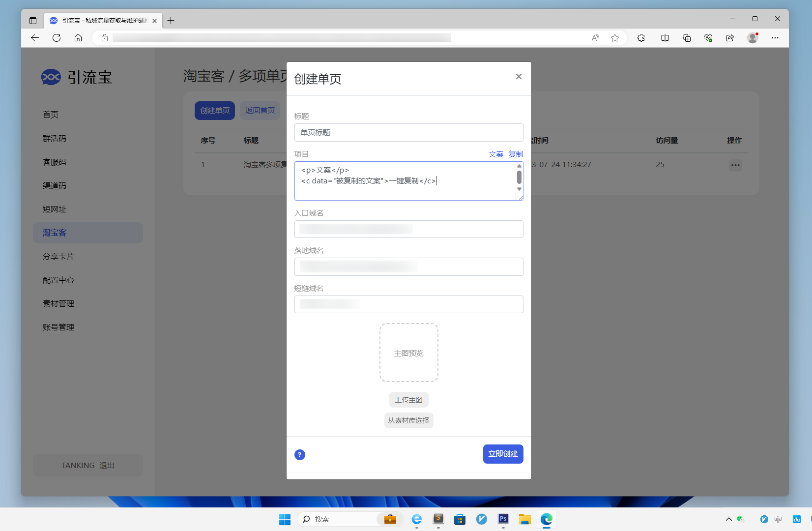The height and width of the screenshot is (531, 812).
Task: Click the taskbar 搜索 box
Action: [x=350, y=519]
